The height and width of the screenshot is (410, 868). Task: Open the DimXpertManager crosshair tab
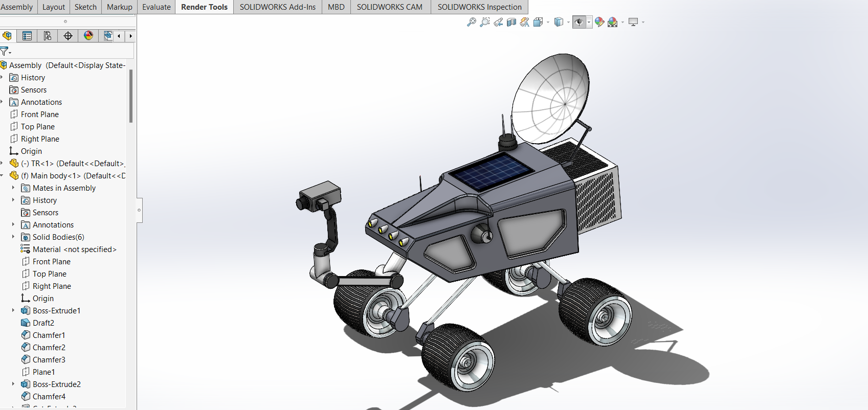pos(68,36)
